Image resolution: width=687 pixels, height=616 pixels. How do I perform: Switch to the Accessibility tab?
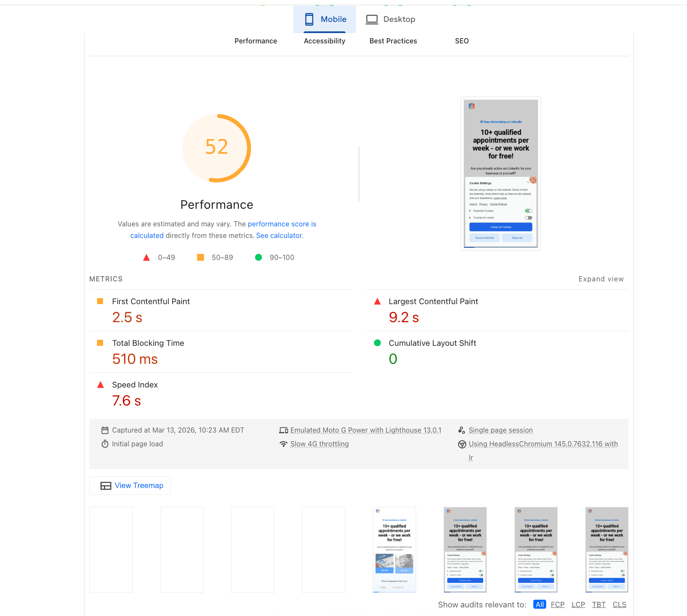[324, 41]
